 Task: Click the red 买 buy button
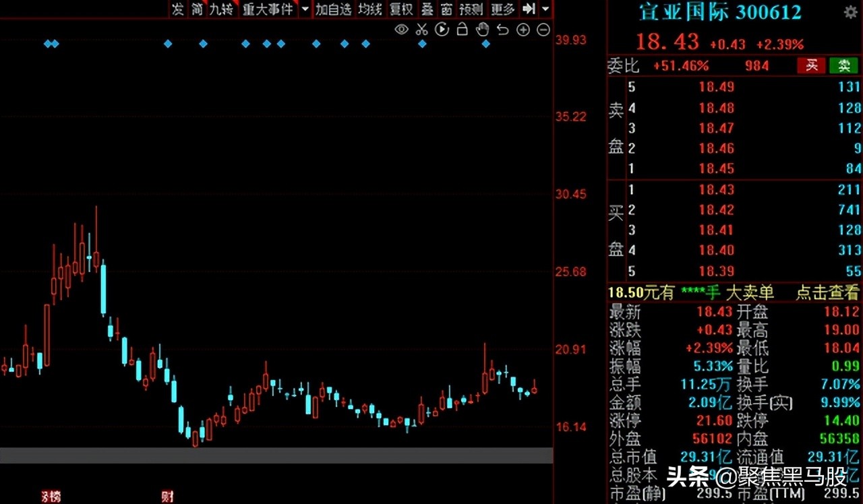coord(812,65)
